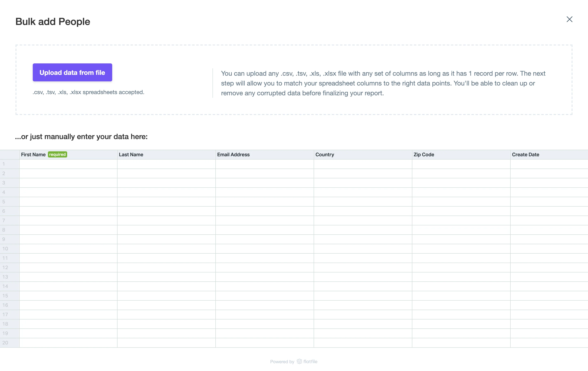Click the first cell under First Name

[x=68, y=164]
